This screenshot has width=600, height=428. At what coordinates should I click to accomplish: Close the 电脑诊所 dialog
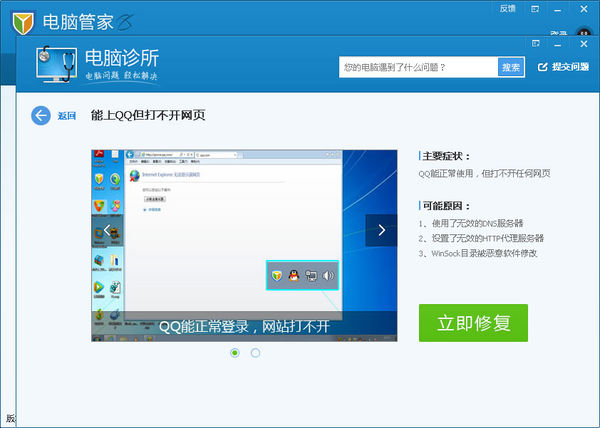click(x=584, y=44)
